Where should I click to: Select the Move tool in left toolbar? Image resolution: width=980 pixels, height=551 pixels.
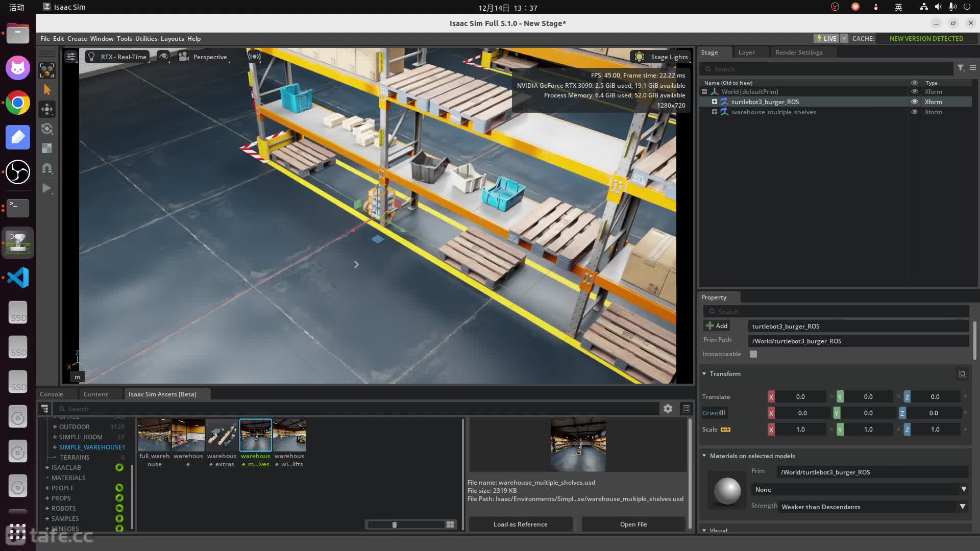click(47, 109)
